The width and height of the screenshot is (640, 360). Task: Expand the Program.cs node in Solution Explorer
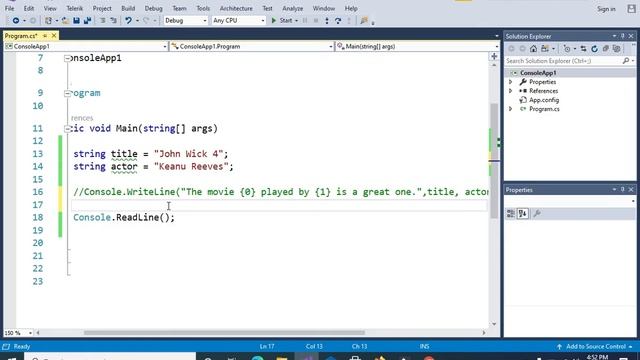click(x=510, y=109)
